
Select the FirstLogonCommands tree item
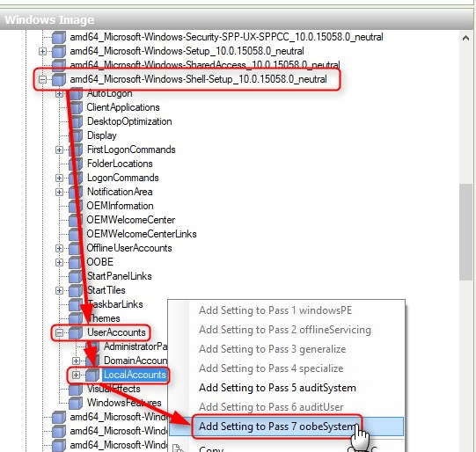coord(131,149)
